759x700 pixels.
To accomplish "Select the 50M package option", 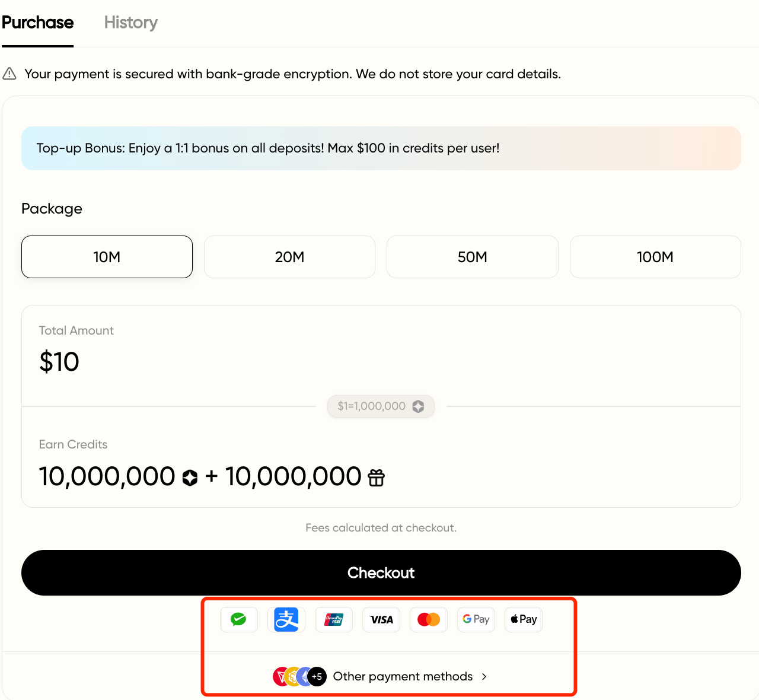I will click(473, 257).
